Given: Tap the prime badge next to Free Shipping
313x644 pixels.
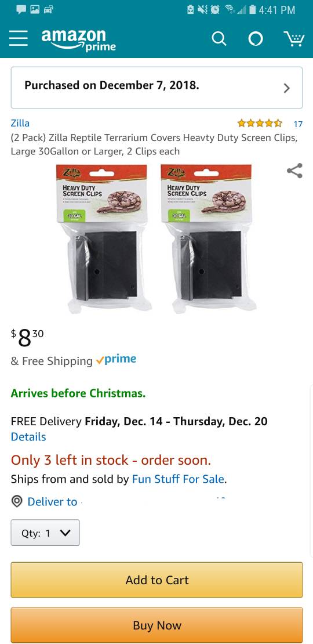Looking at the screenshot, I should tap(116, 360).
